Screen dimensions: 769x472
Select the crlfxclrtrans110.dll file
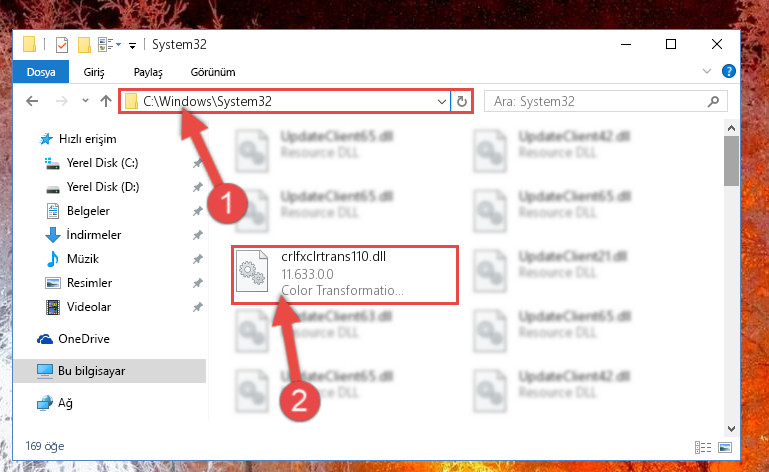point(345,275)
